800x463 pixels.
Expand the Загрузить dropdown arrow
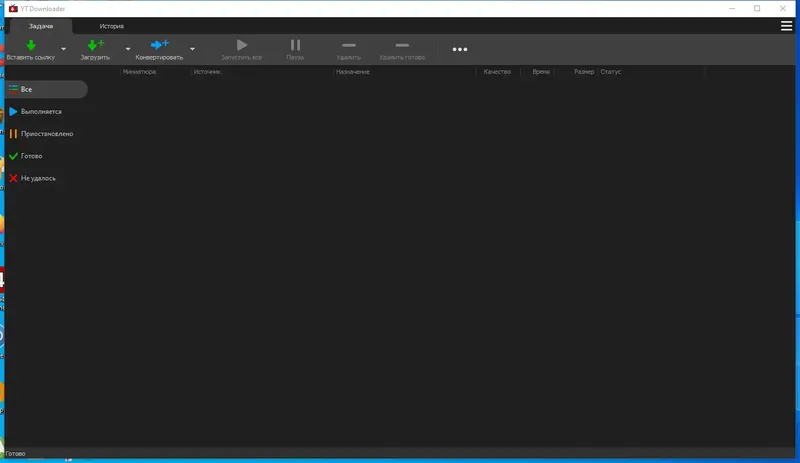[128, 49]
